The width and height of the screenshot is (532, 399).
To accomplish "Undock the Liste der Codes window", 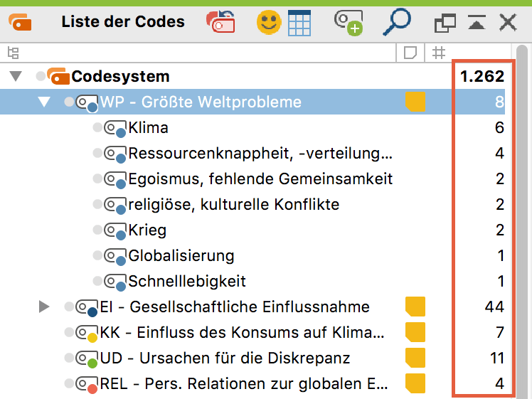I will [445, 23].
